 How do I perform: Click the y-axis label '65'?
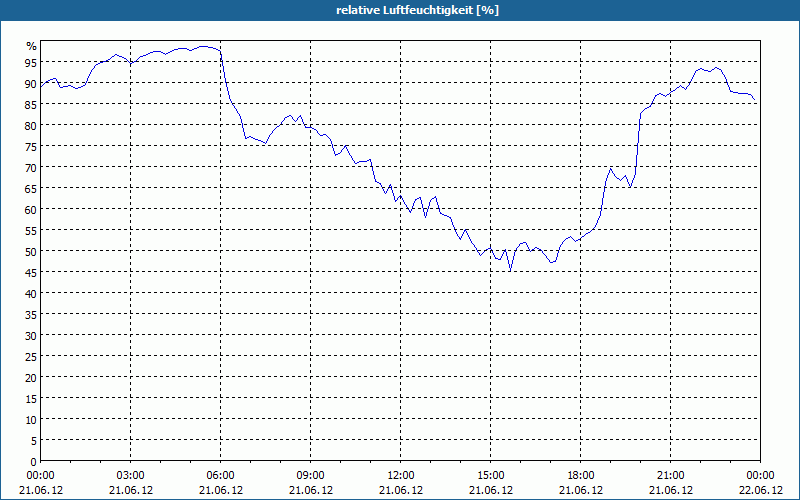(x=32, y=188)
